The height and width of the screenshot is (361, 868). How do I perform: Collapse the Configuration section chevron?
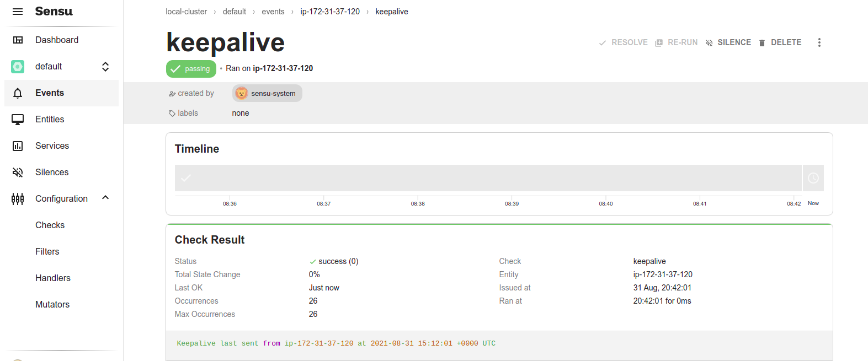[x=105, y=198]
